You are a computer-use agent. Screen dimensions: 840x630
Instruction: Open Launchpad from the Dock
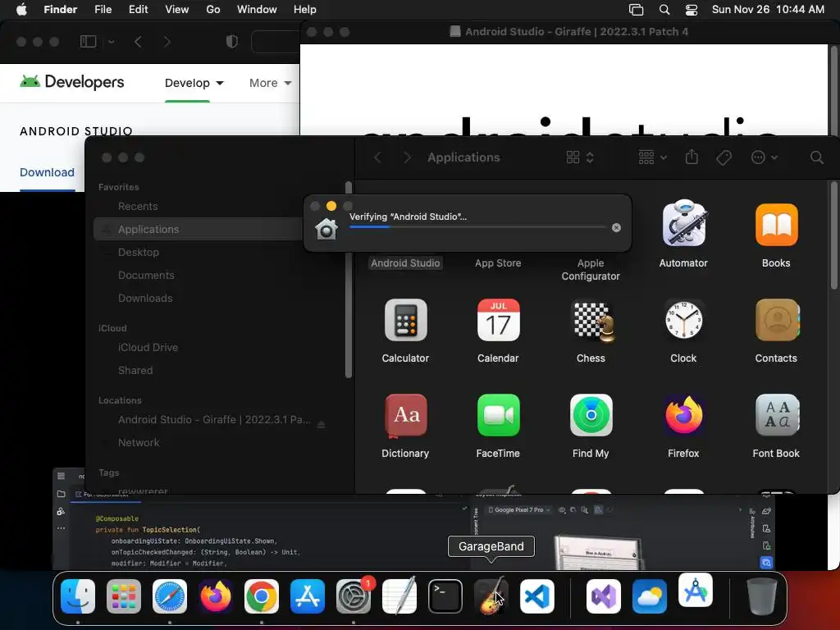[124, 596]
